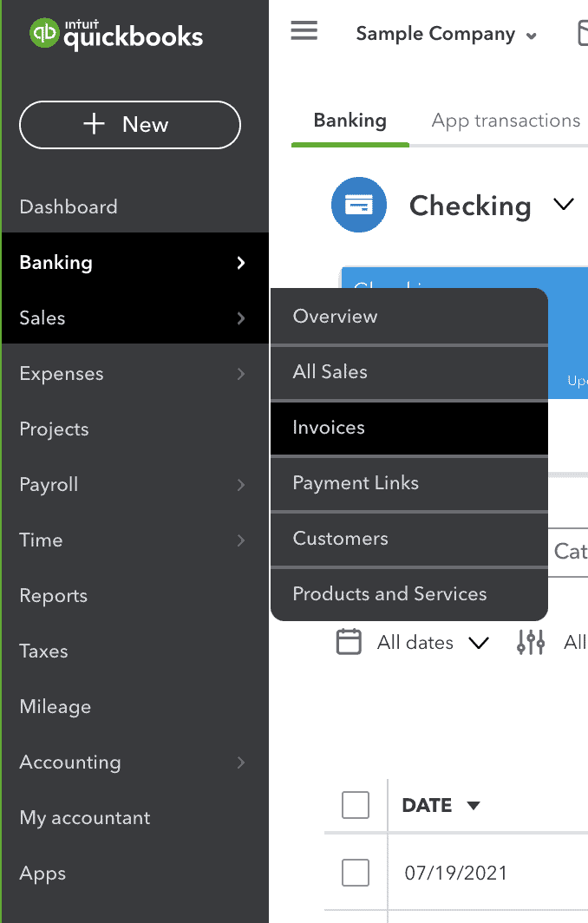Click the All dates filter label
Image resolution: width=588 pixels, height=923 pixels.
[415, 643]
